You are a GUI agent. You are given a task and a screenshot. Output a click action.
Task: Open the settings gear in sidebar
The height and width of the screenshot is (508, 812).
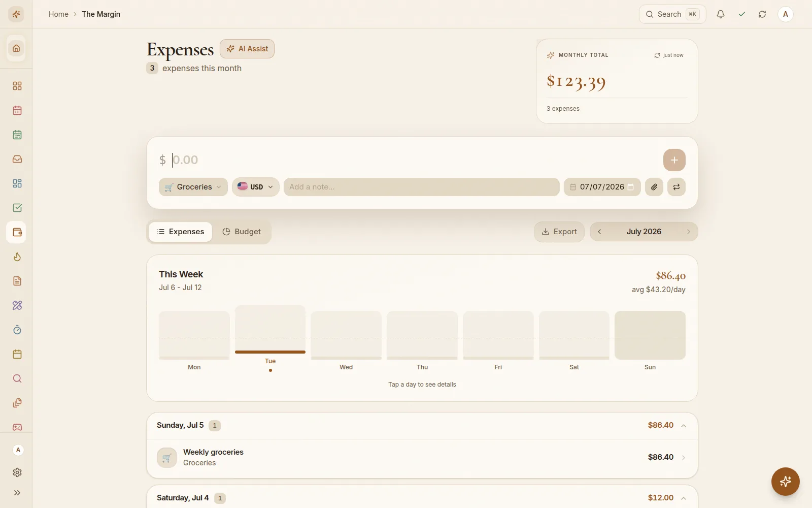[17, 472]
